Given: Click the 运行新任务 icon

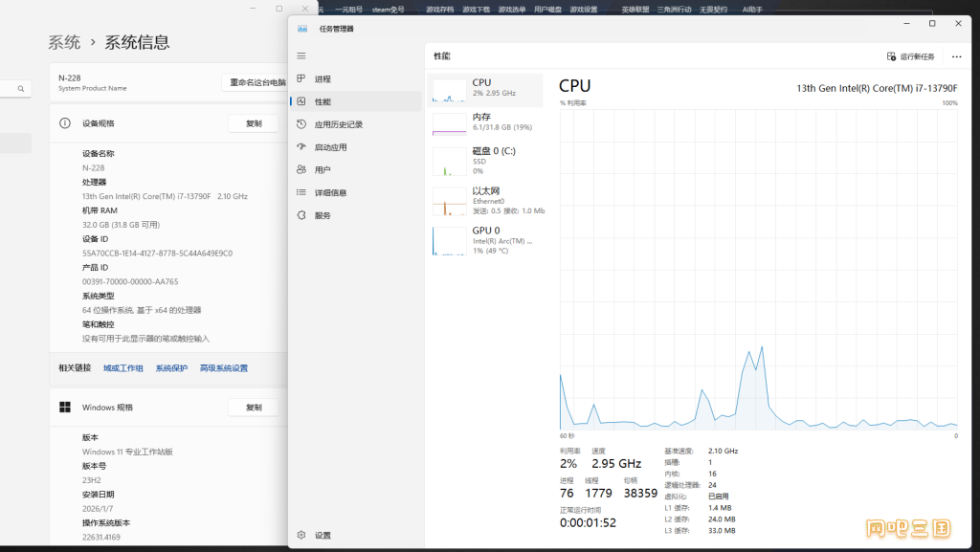Looking at the screenshot, I should coord(891,56).
